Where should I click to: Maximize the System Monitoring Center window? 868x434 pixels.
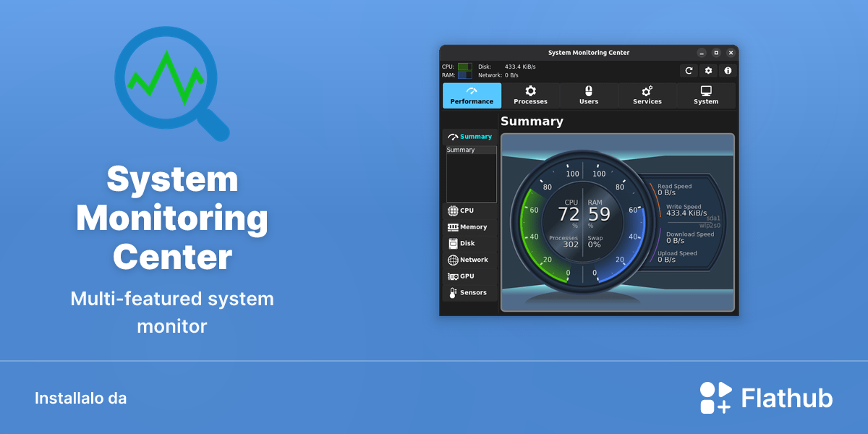716,53
